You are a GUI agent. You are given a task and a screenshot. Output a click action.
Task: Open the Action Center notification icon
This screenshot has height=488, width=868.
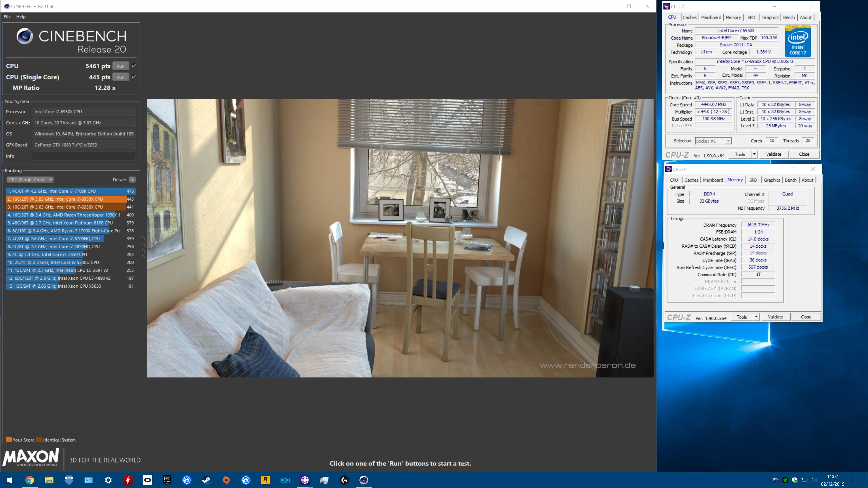click(854, 480)
